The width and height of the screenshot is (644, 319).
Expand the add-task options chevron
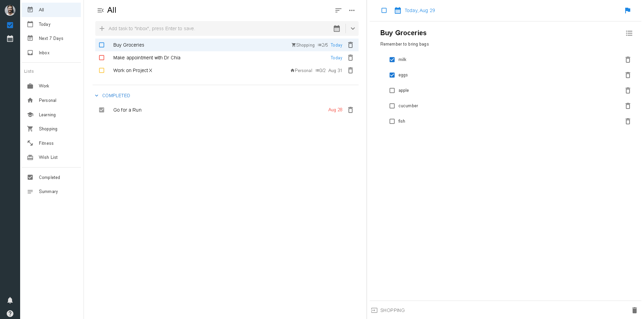tap(353, 28)
